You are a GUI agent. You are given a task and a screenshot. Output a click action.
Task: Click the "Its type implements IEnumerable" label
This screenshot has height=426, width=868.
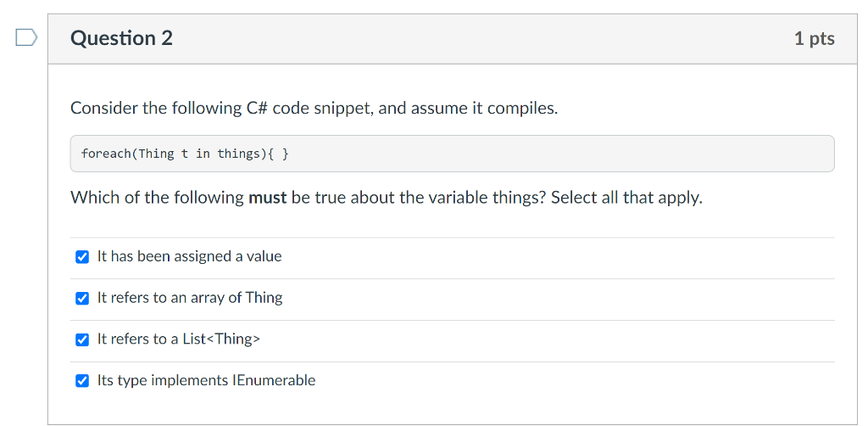pyautogui.click(x=206, y=380)
